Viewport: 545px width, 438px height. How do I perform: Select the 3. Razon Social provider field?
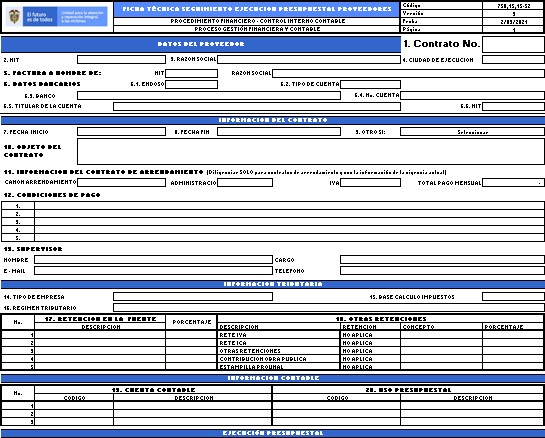point(309,59)
